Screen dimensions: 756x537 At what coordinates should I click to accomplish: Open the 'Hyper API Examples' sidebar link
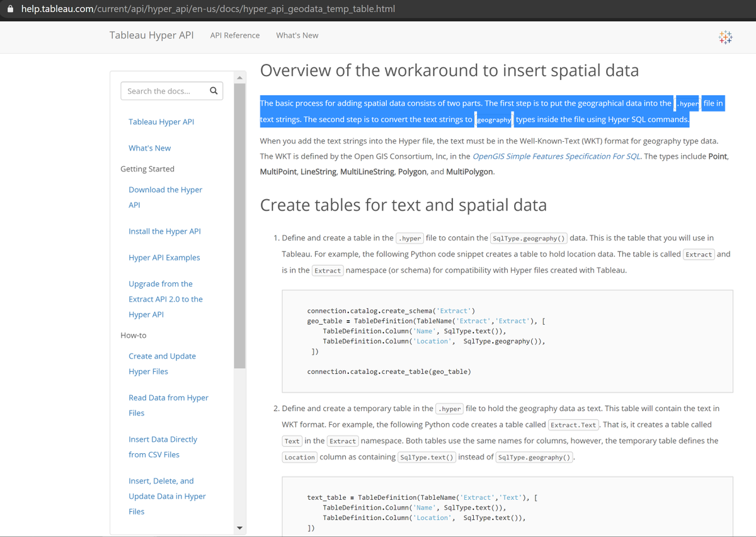(164, 258)
